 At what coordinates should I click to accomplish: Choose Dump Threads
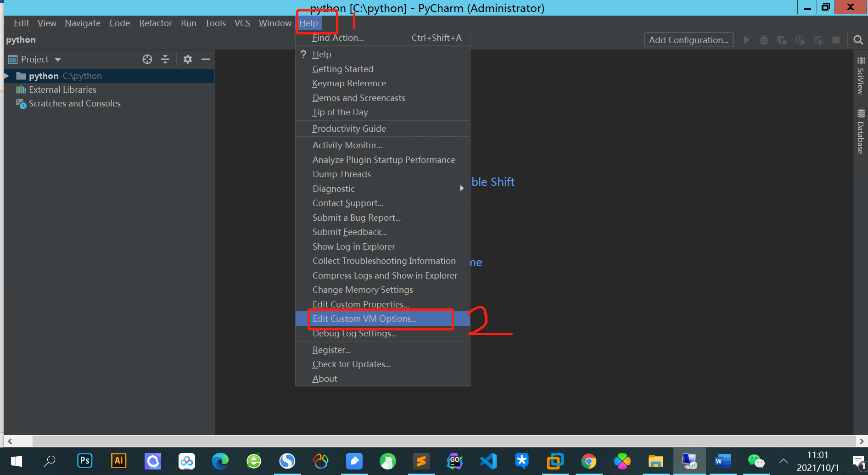click(383, 174)
